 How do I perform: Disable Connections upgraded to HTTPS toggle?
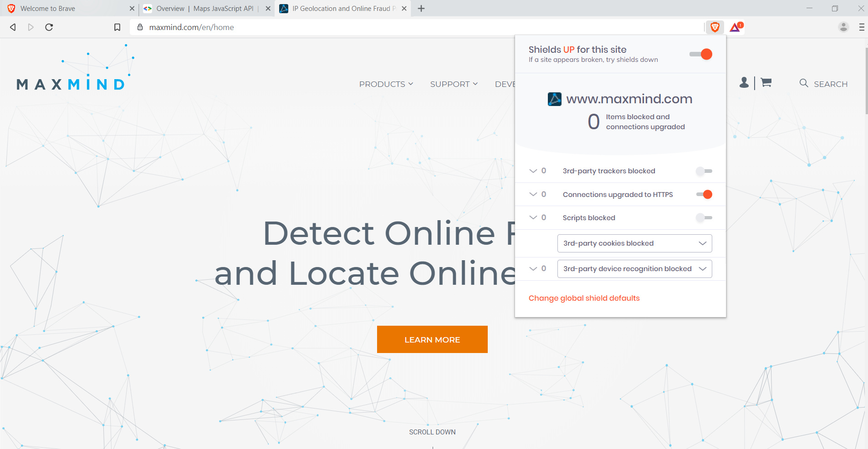point(704,195)
